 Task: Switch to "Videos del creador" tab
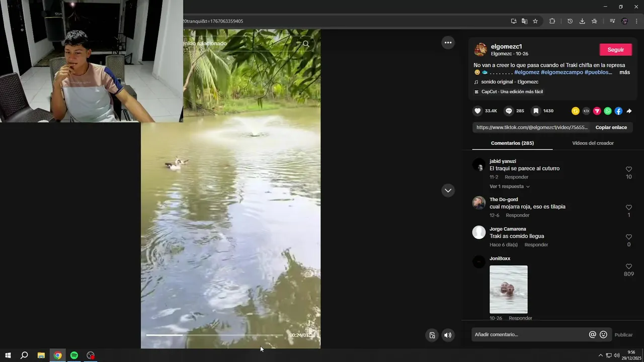(593, 143)
